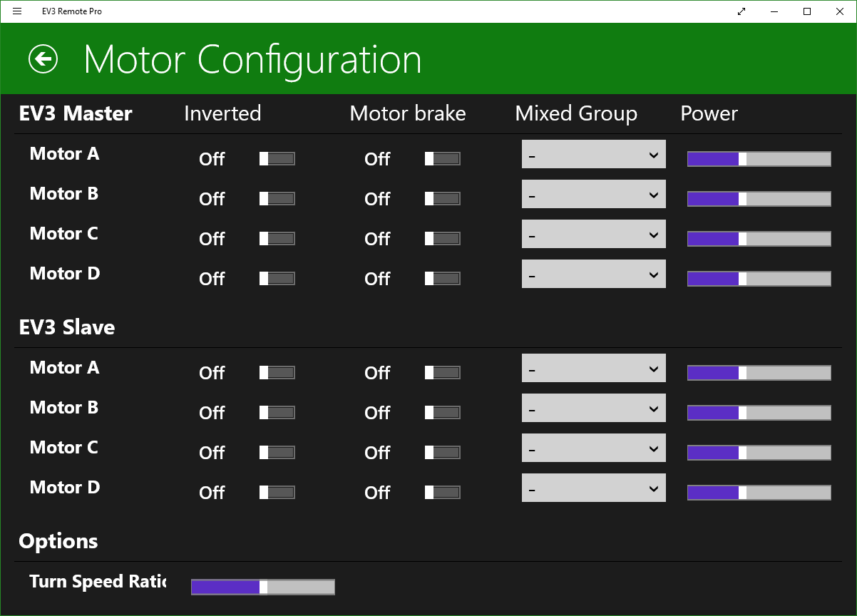Expand Mixed Group dropdown for Master Motor C

click(593, 235)
